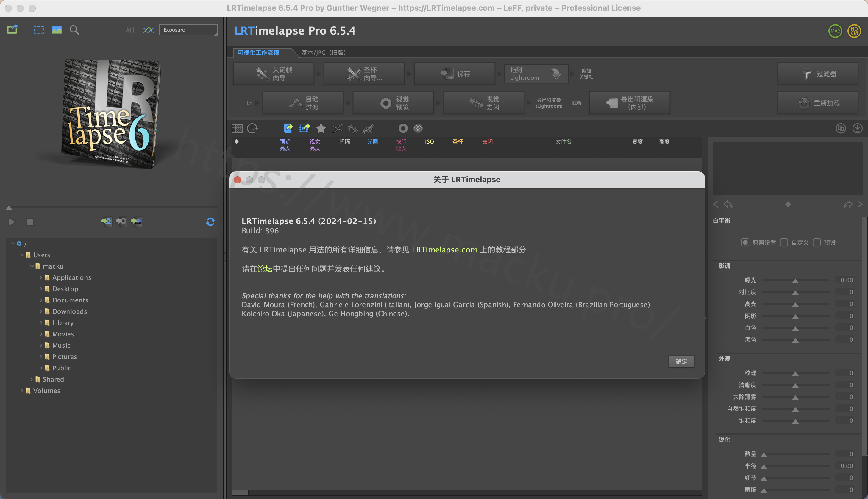
Task: Click the landscape image preview icon
Action: tap(57, 30)
